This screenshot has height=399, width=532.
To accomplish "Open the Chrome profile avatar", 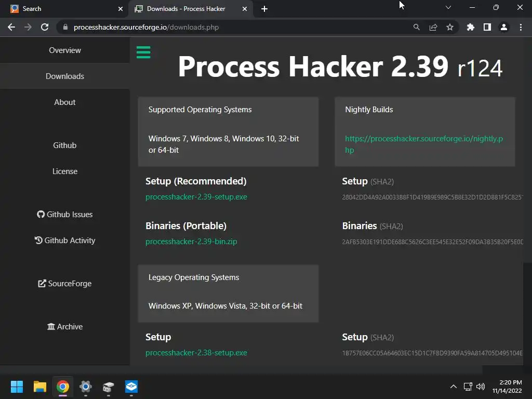I will click(x=504, y=27).
